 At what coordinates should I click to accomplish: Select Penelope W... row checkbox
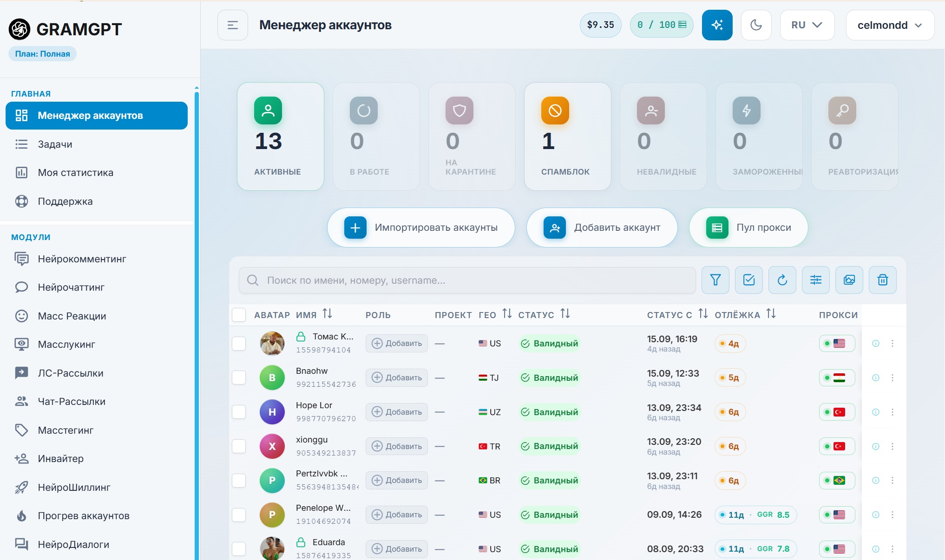(239, 514)
